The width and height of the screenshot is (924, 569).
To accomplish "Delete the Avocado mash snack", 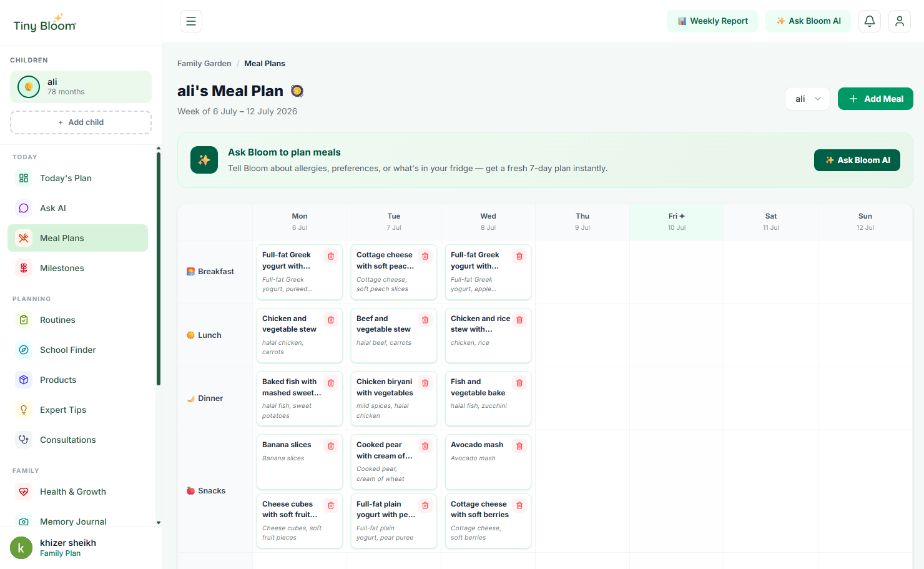I will (519, 446).
